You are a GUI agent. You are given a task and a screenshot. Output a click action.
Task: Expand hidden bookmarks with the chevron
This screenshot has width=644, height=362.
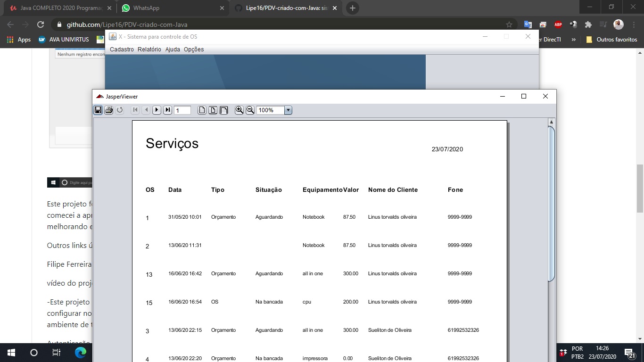(x=573, y=40)
